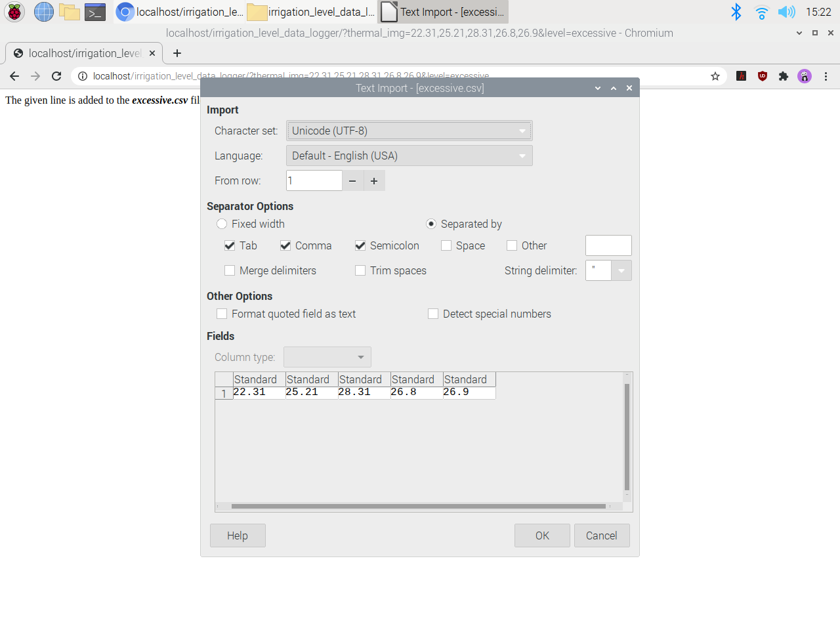Click the From row number field
This screenshot has width=840, height=630.
(x=314, y=180)
